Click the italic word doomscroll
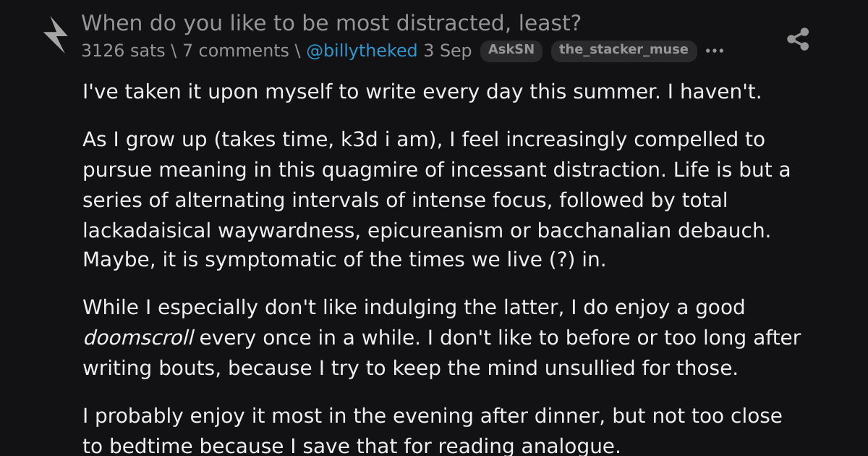 (138, 338)
